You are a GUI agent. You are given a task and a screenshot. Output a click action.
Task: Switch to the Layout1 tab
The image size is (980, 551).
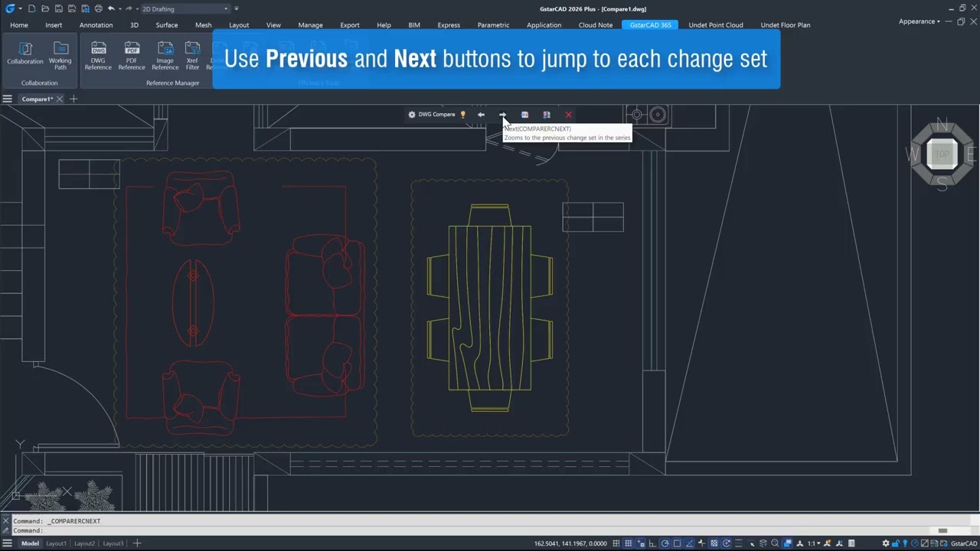pos(56,543)
